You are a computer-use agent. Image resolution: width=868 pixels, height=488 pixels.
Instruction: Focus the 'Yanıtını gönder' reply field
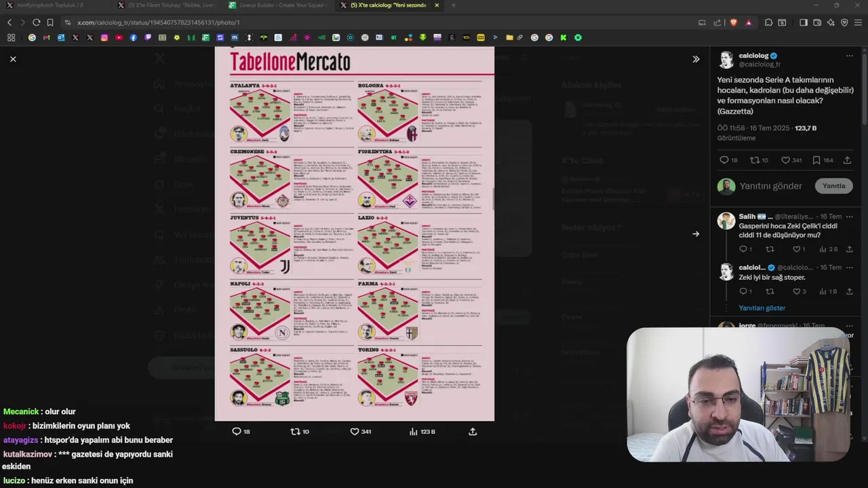(x=770, y=186)
